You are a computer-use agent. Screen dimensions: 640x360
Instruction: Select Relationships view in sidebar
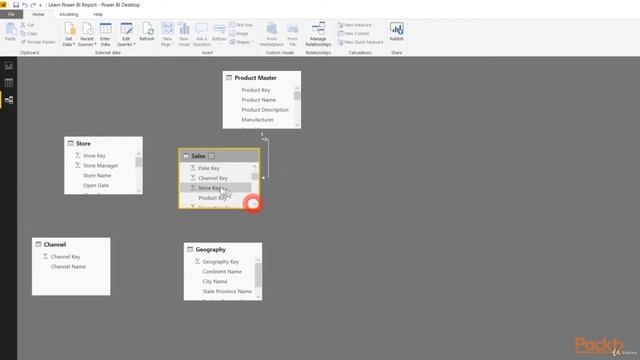[x=9, y=100]
